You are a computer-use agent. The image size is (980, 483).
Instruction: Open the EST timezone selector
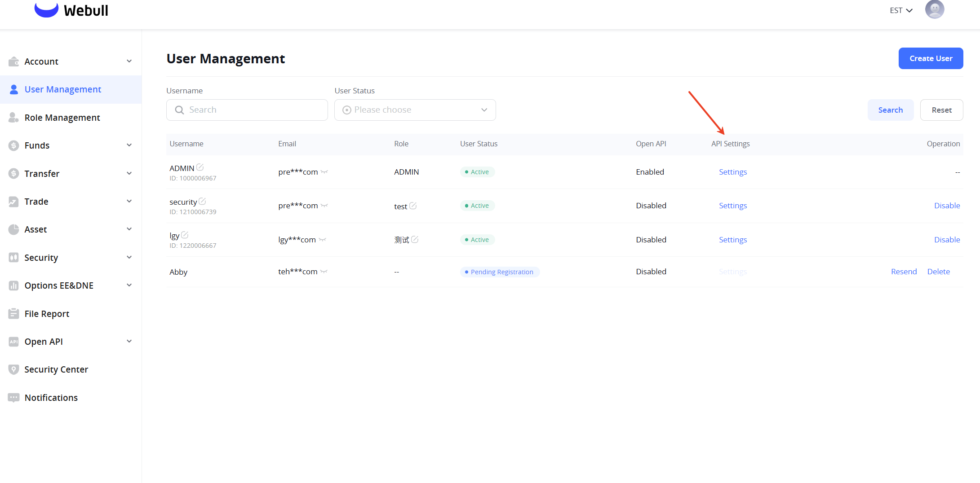pyautogui.click(x=900, y=10)
